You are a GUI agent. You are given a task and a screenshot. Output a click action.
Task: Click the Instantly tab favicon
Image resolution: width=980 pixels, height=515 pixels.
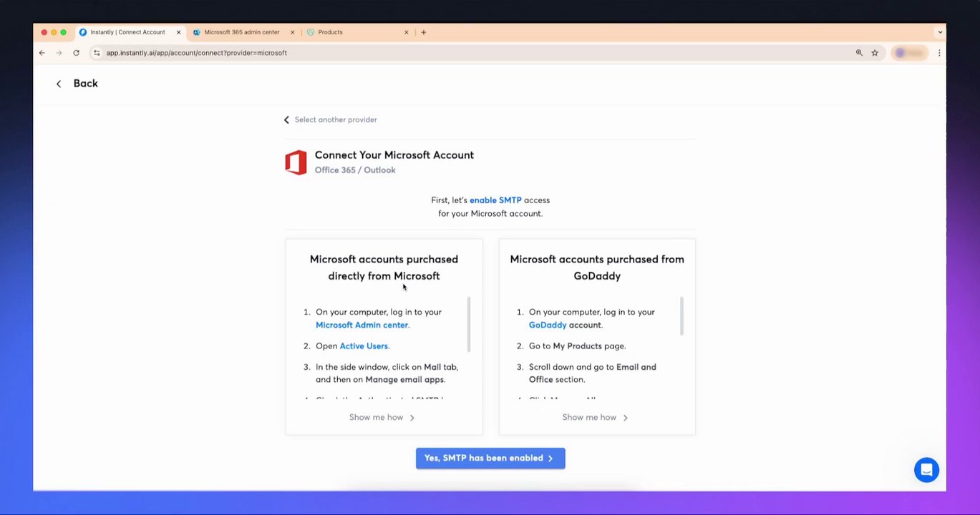pos(83,32)
